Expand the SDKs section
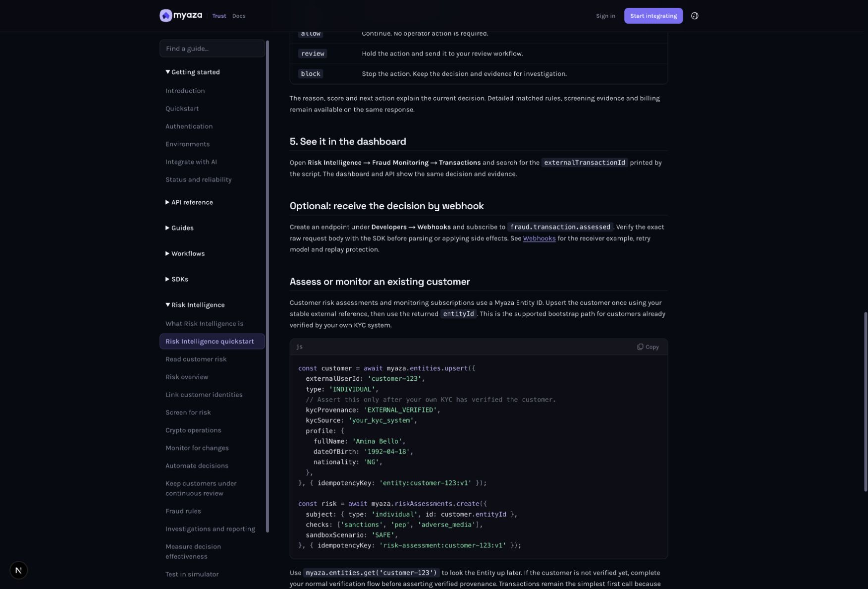Viewport: 868px width, 589px height. coord(177,280)
